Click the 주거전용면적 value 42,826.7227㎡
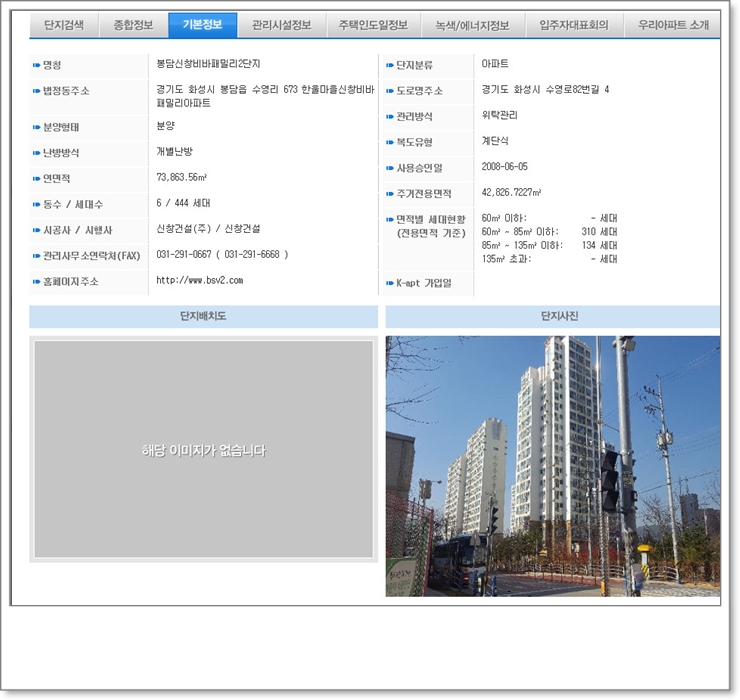The height and width of the screenshot is (700, 740). [x=511, y=192]
